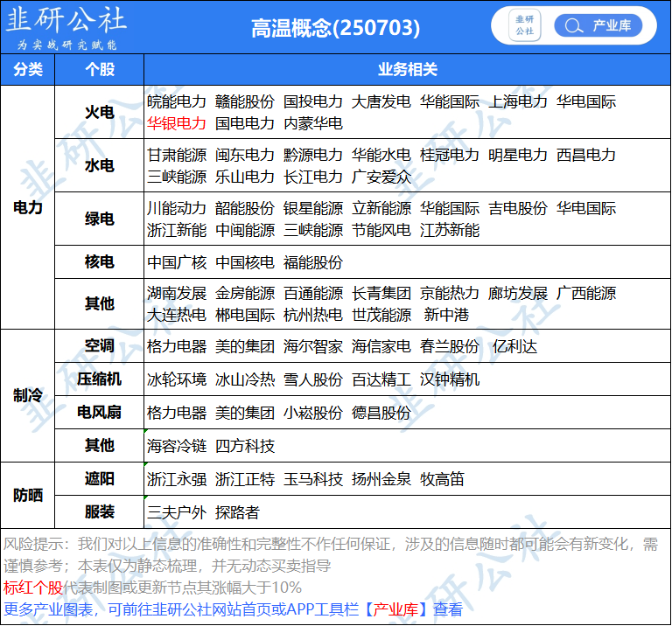Viewport: 672px width, 626px height.
Task: Click the 个股 column header
Action: click(x=100, y=69)
